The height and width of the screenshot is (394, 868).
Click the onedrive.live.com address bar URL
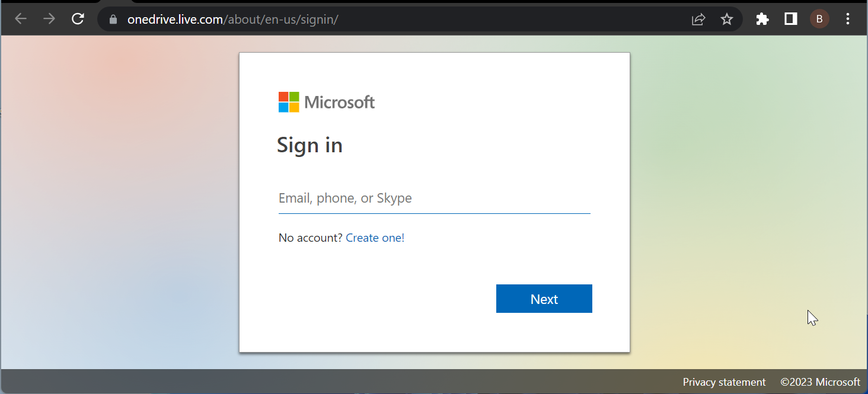click(x=232, y=20)
